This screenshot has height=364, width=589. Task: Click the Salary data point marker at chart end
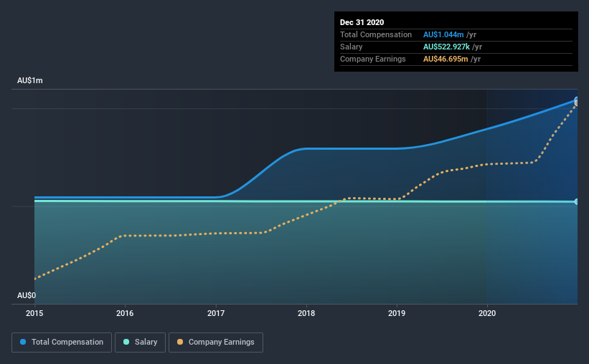[x=577, y=202]
